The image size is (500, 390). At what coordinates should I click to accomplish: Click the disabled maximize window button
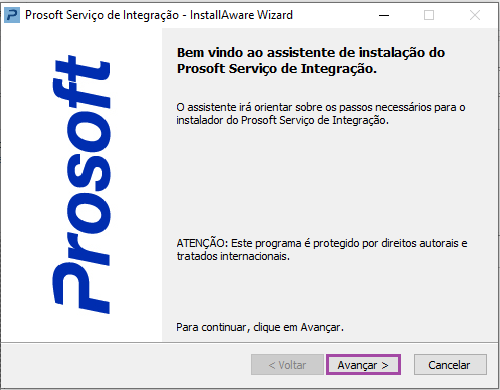point(429,15)
